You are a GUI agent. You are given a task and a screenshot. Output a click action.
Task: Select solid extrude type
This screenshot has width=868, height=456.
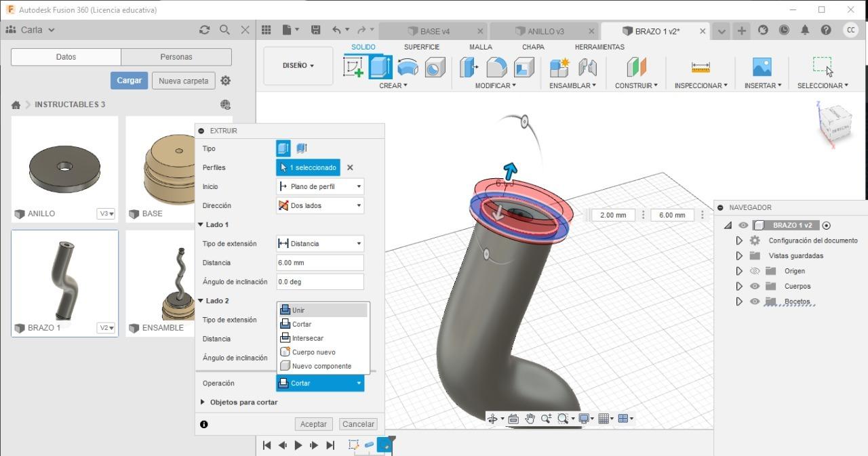tap(283, 148)
